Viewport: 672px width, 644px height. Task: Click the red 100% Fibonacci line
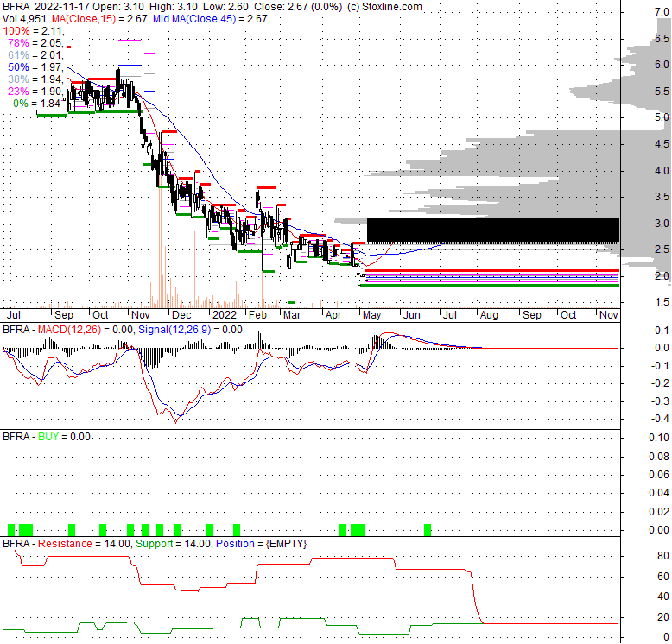492,270
